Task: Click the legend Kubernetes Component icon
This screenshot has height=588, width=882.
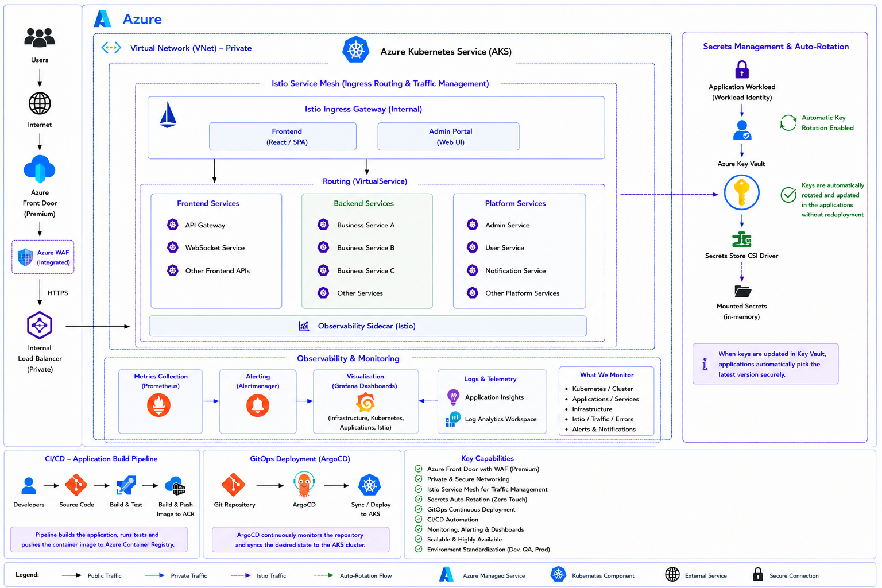Action: click(x=558, y=574)
